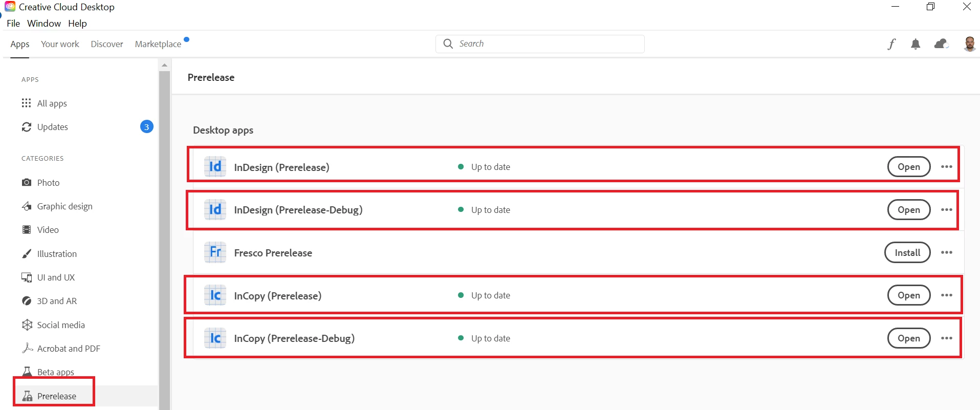This screenshot has width=980, height=410.
Task: Open InDesign (Prerelease-Debug)
Action: click(908, 210)
